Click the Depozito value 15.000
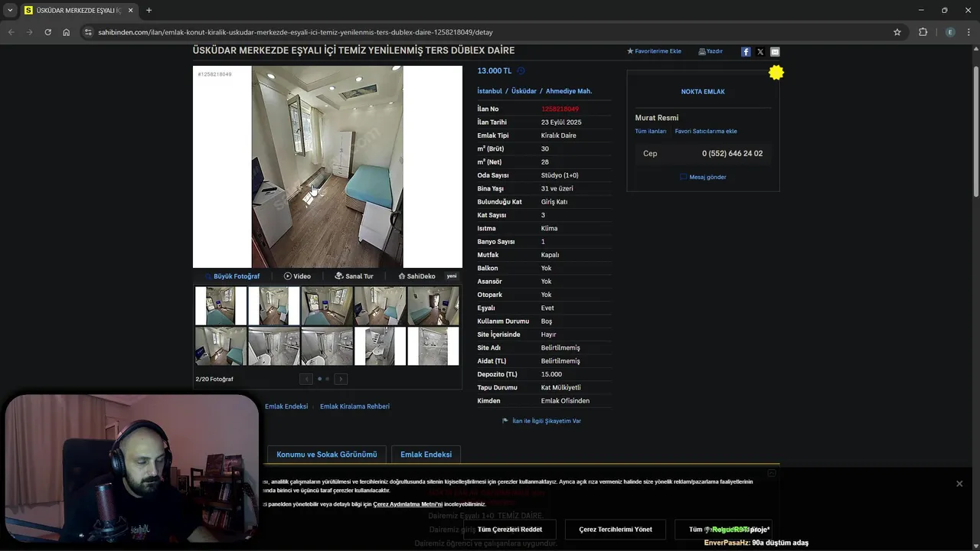This screenshot has width=980, height=551. pos(551,374)
